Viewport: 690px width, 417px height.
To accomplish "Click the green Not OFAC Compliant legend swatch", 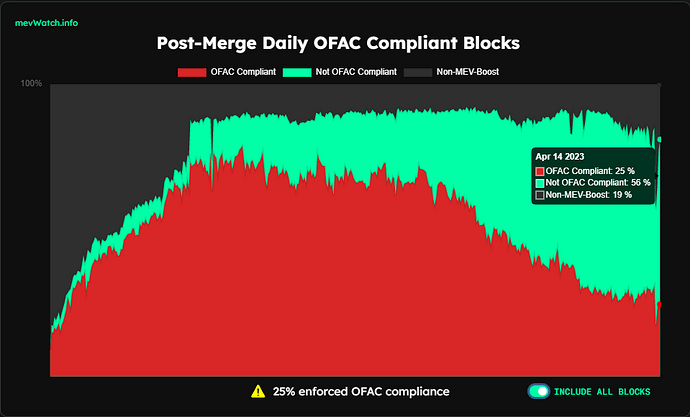I will 299,72.
